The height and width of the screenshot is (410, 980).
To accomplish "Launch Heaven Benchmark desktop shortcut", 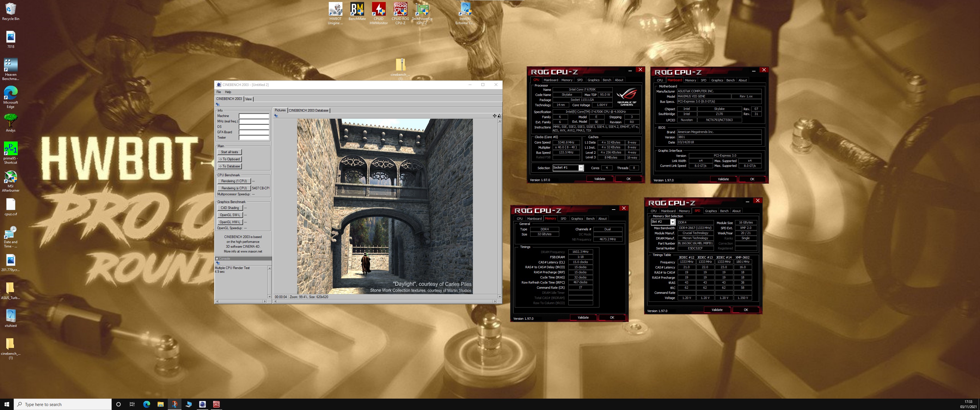I will 11,69.
